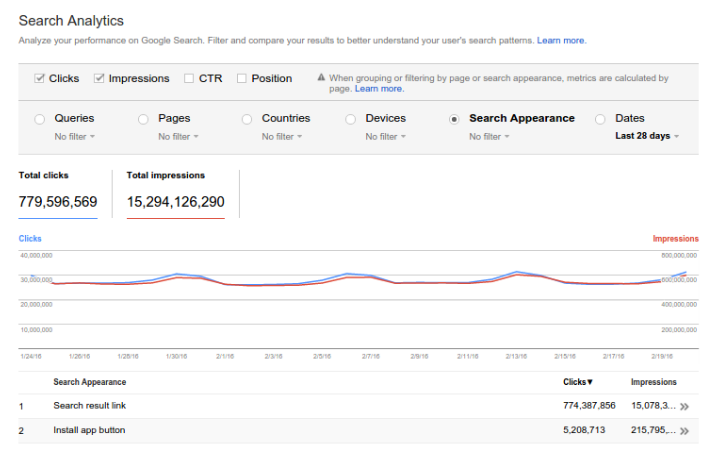Select the Dates radio button
This screenshot has width=713, height=470.
(600, 118)
